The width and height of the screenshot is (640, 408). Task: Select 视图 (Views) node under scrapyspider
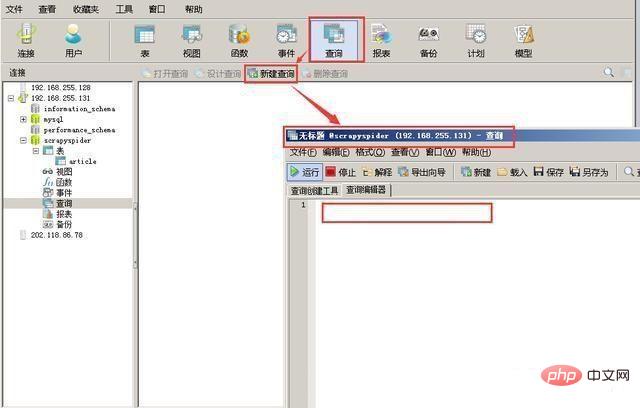(x=64, y=172)
